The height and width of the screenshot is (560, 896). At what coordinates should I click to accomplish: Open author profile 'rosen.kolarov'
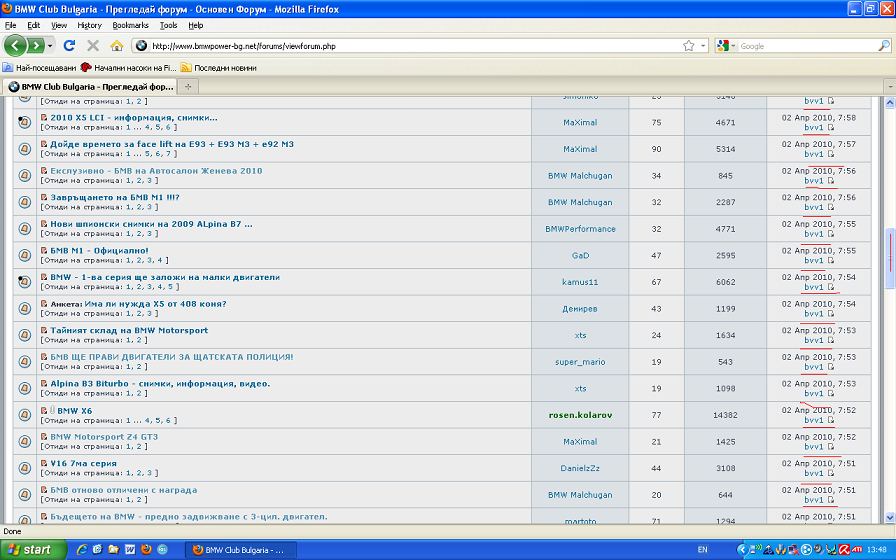pos(580,415)
